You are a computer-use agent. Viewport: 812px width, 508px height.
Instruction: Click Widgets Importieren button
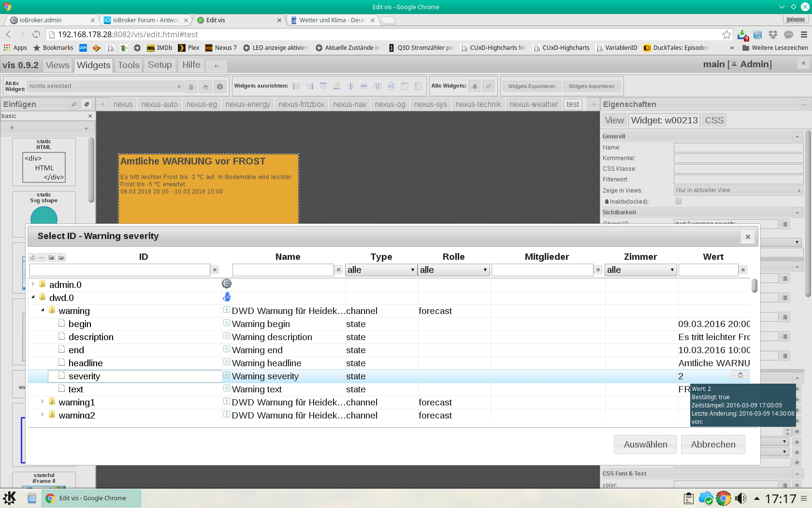592,86
